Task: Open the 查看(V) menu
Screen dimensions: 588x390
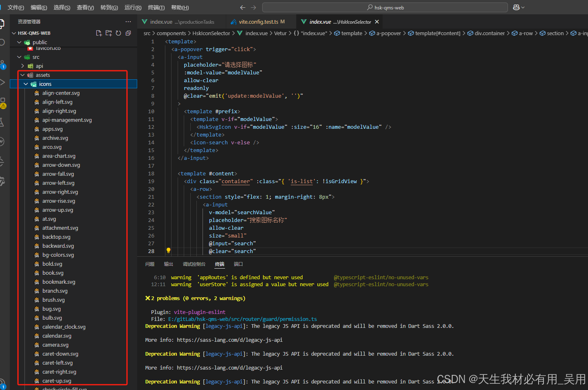Action: click(x=85, y=7)
